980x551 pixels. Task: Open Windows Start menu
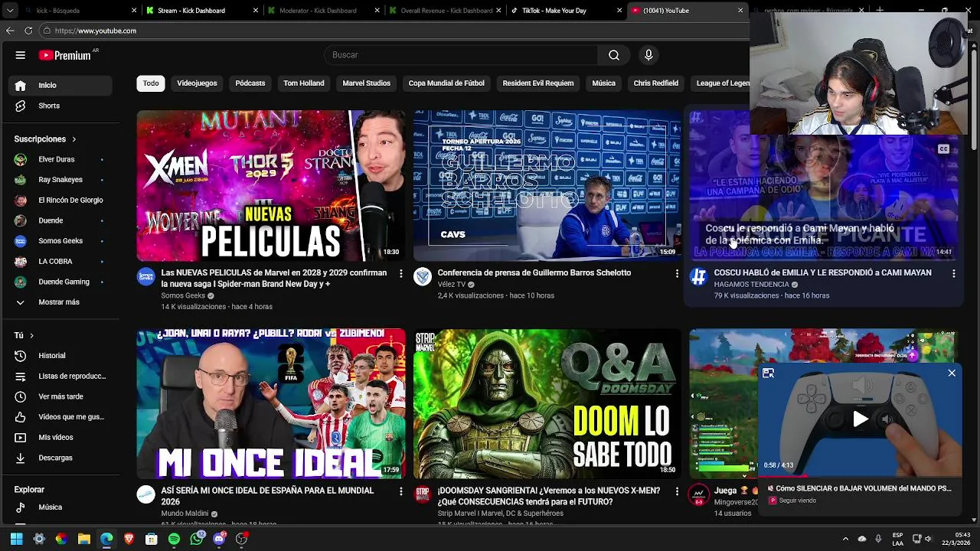tap(17, 539)
